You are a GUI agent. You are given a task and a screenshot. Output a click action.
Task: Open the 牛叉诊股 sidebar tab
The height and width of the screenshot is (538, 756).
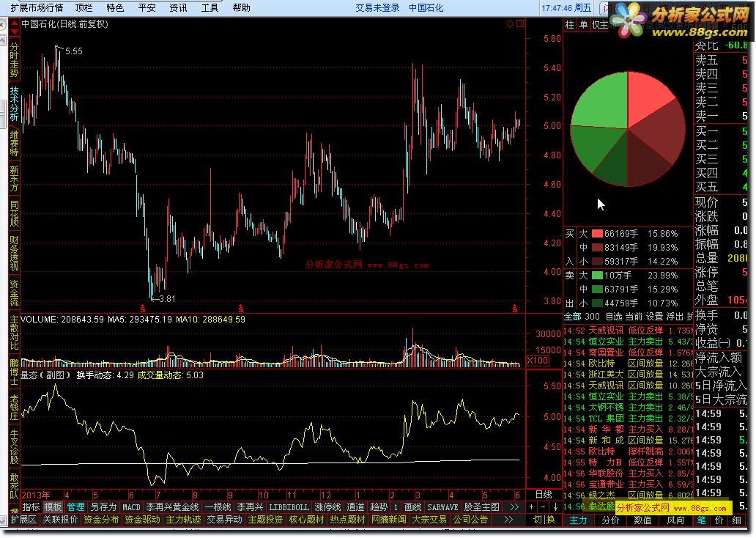coord(15,447)
